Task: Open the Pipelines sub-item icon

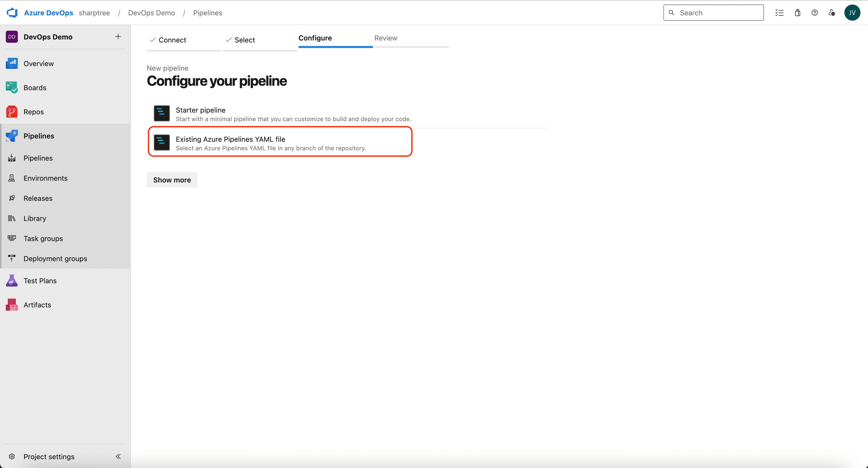Action: 12,158
